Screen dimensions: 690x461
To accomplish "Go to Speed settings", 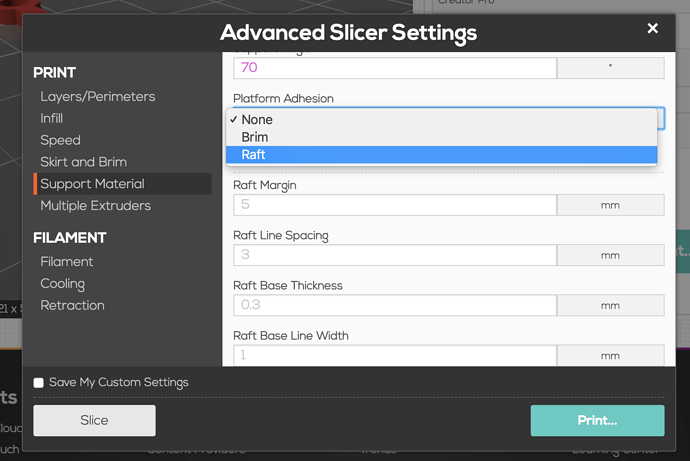I will point(60,140).
